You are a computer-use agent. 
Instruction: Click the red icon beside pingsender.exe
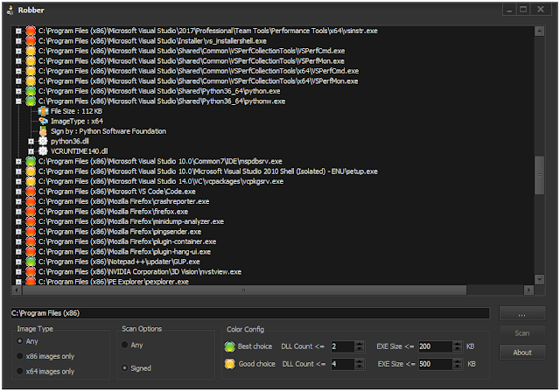[31, 232]
